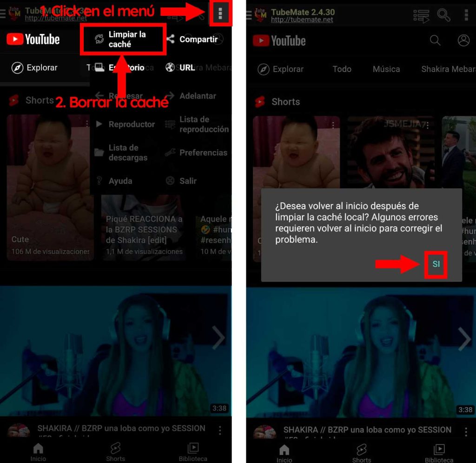Image resolution: width=476 pixels, height=463 pixels.
Task: Open options of the JSMEJIA7 Short
Action: (x=428, y=125)
